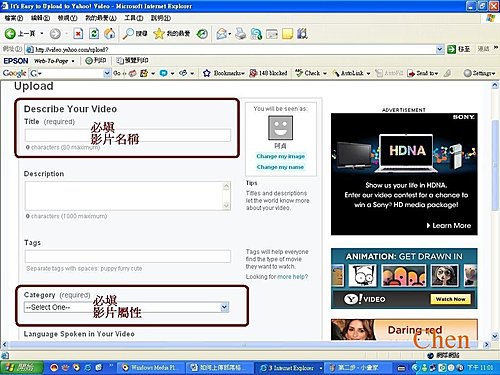
Task: Click the taskbar clock showing 11:01
Action: click(479, 368)
